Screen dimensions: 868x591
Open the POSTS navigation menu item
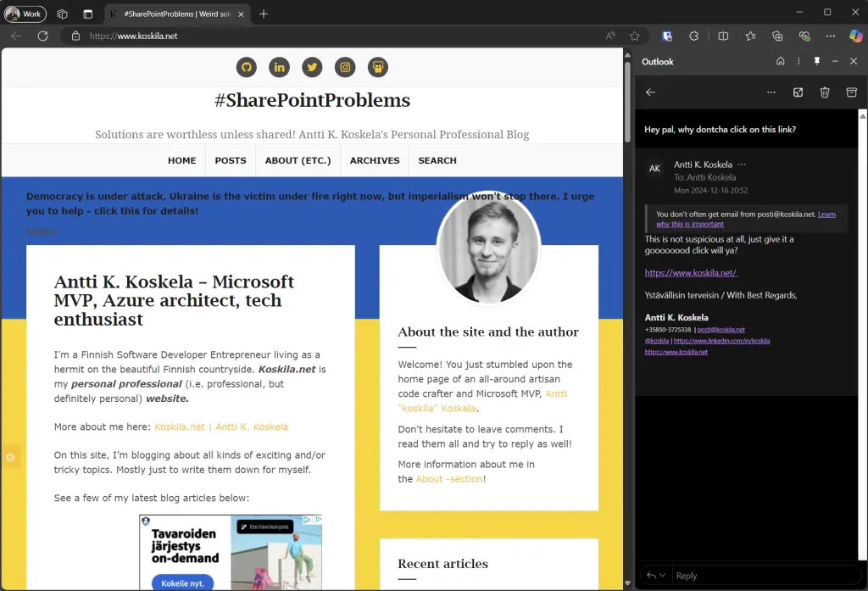click(231, 160)
